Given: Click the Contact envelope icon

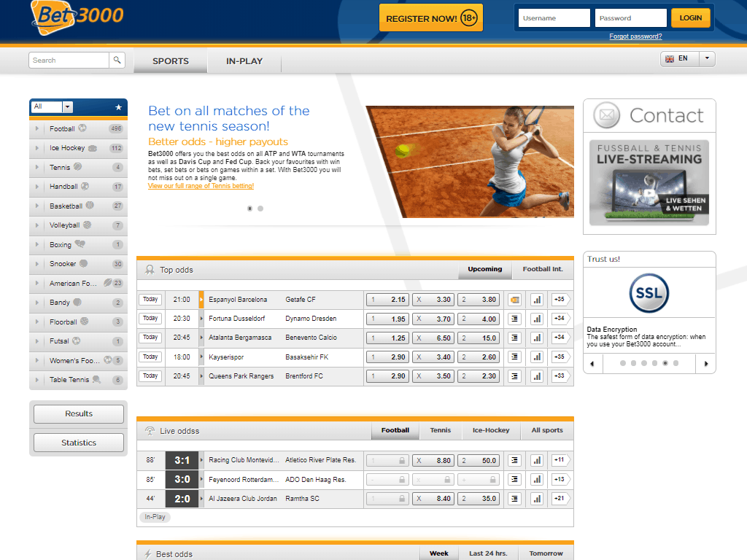Looking at the screenshot, I should point(606,115).
